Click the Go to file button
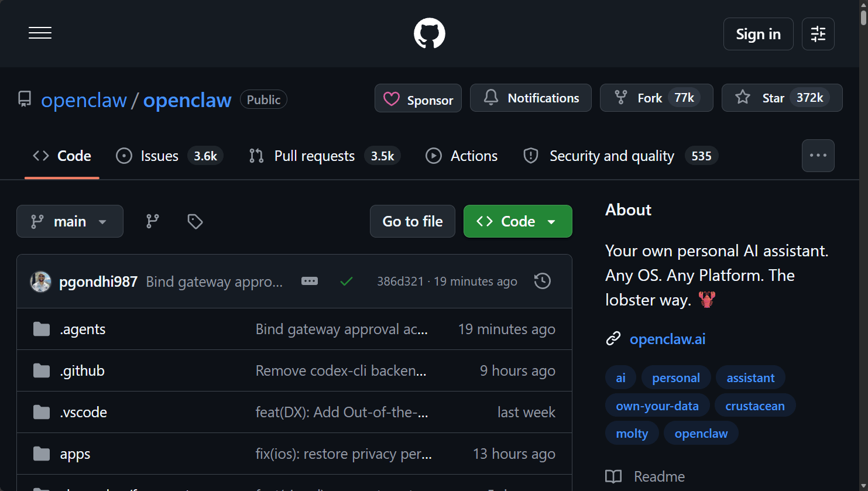 coord(412,221)
